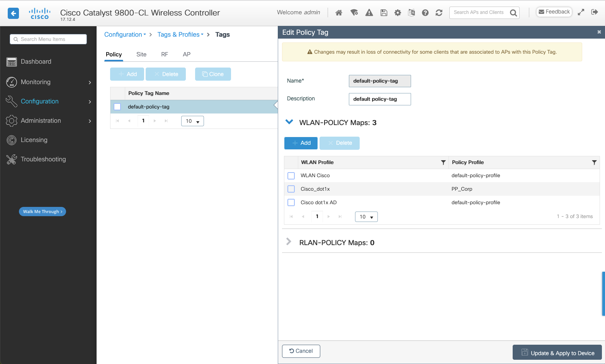Click the magnifier icon in AP search
This screenshot has width=605, height=364.
[x=513, y=13]
